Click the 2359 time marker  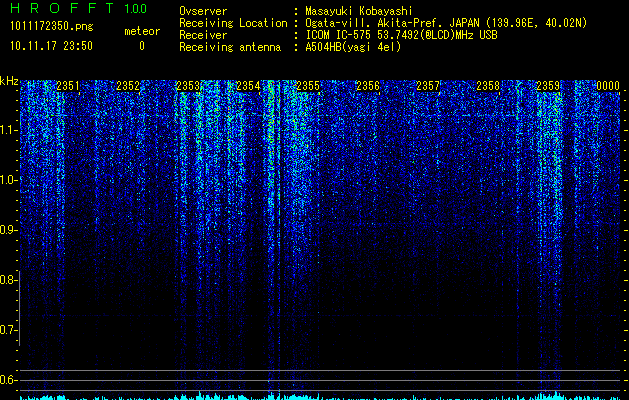tap(548, 86)
